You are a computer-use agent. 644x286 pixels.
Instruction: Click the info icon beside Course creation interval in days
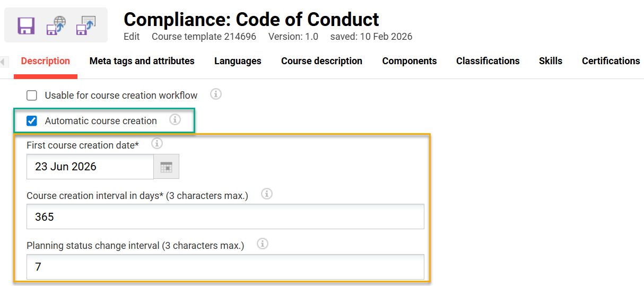point(267,194)
